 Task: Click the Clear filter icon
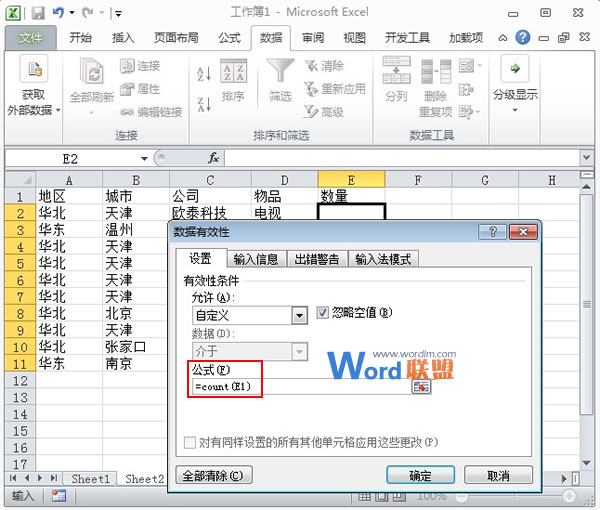click(311, 66)
